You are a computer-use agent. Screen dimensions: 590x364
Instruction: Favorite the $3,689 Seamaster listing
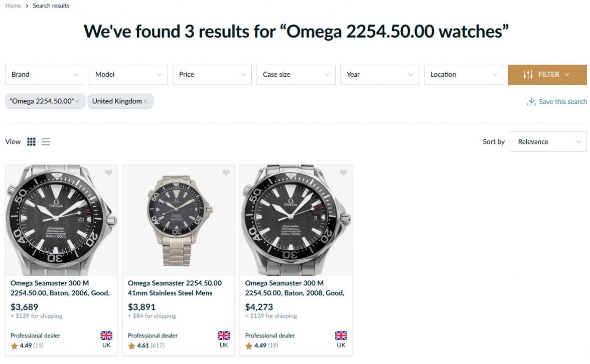point(109,173)
